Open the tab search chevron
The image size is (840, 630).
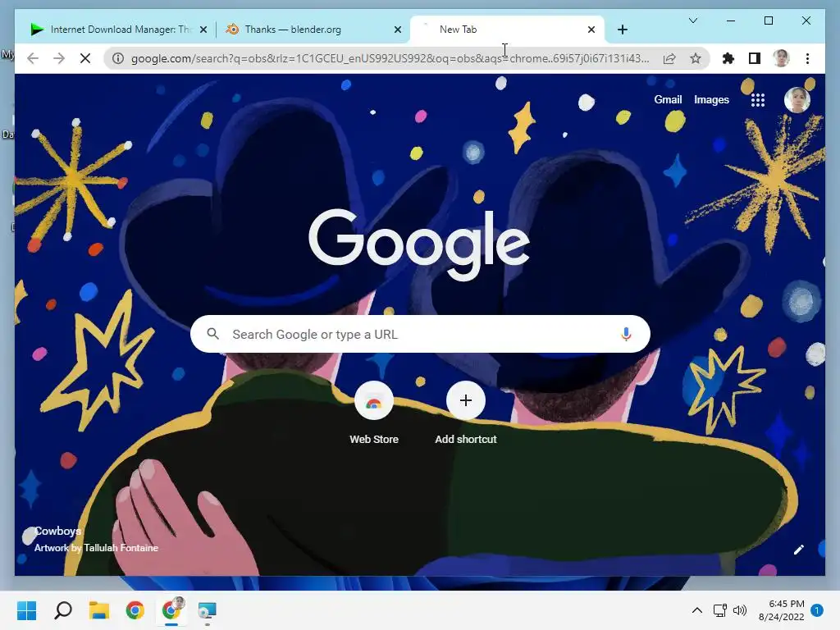[x=692, y=21]
